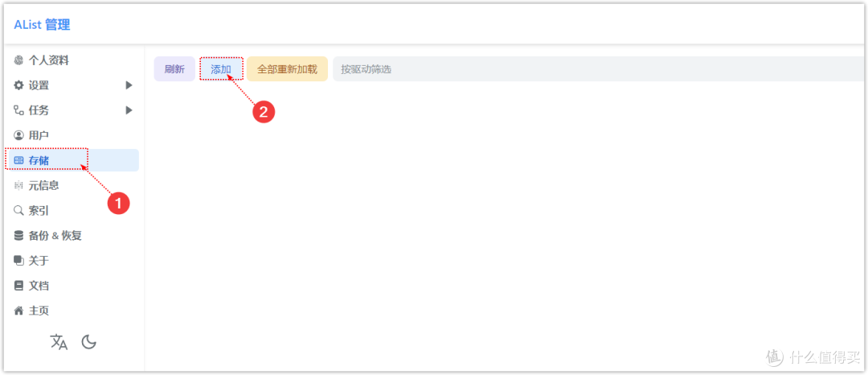Screen dimensions: 868x375
Task: Go to 主页 menu item
Action: [72, 311]
